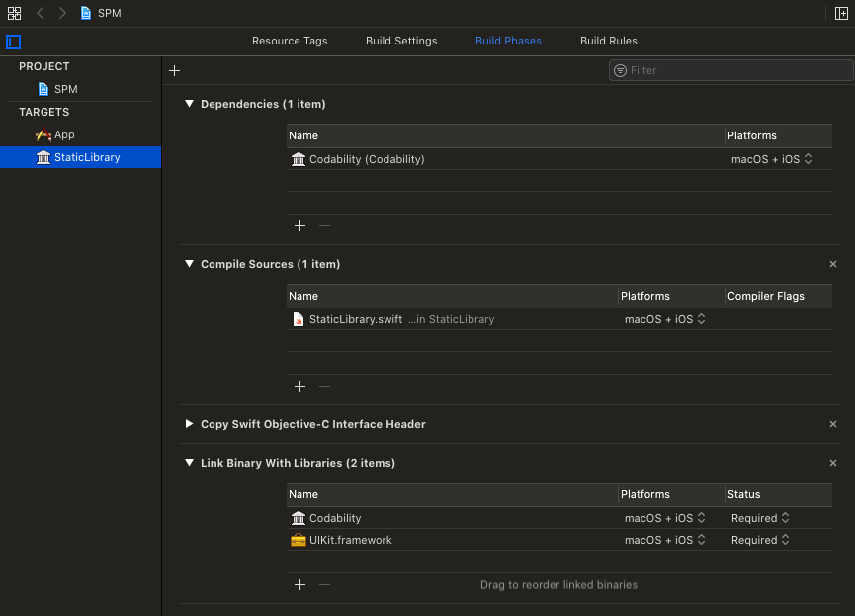Click the SPM title in jump bar
855x616 pixels.
pos(110,13)
